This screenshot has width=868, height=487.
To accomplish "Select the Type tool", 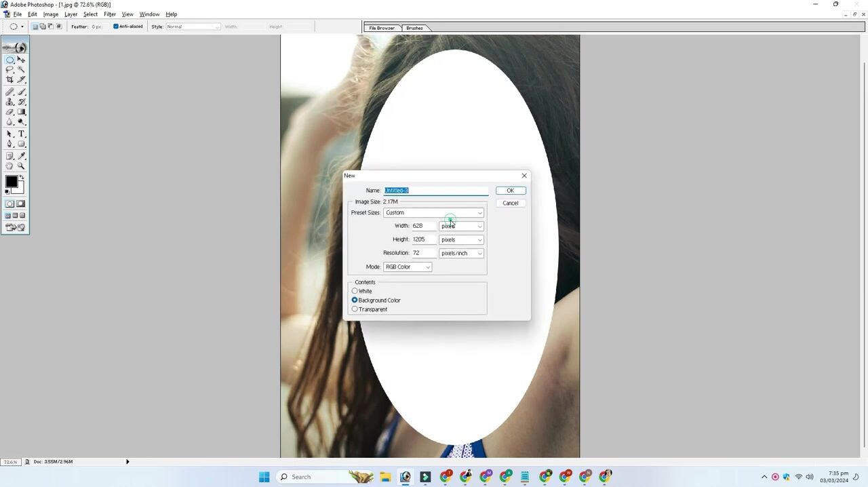I will [x=21, y=134].
